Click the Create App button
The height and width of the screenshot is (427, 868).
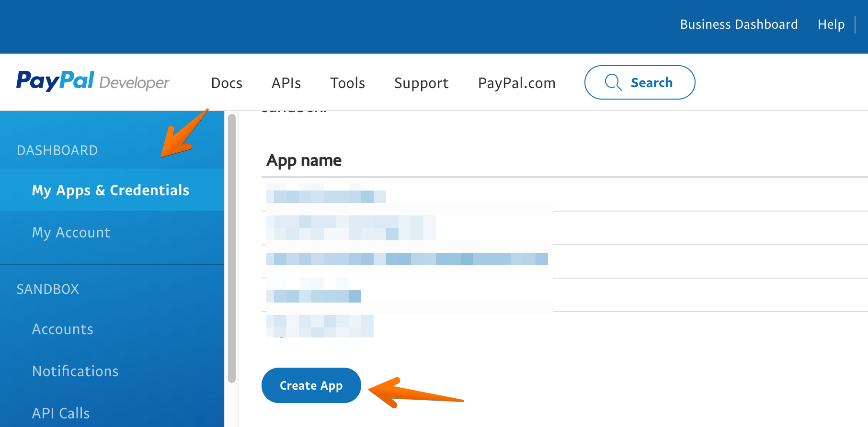[311, 385]
